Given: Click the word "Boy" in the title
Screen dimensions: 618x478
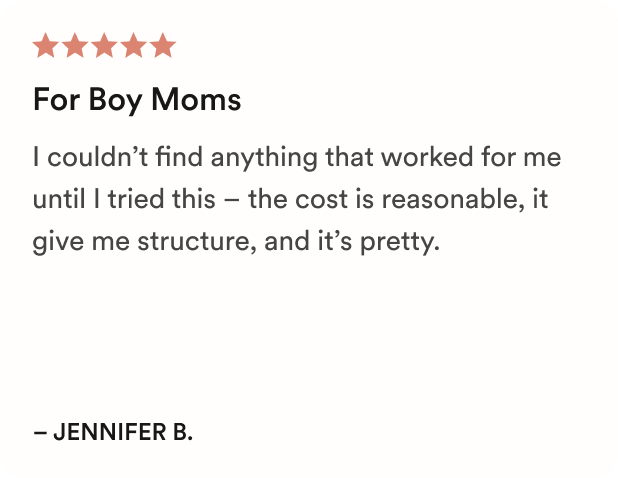Looking at the screenshot, I should tap(115, 101).
